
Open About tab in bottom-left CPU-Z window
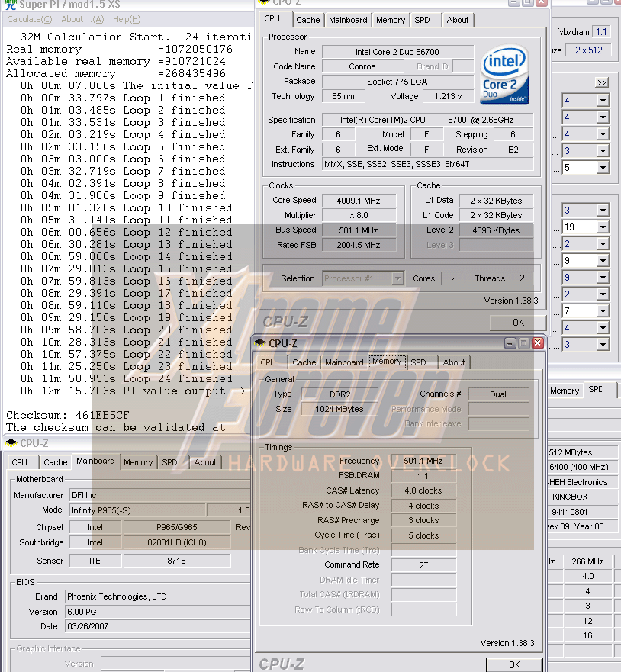pyautogui.click(x=205, y=462)
